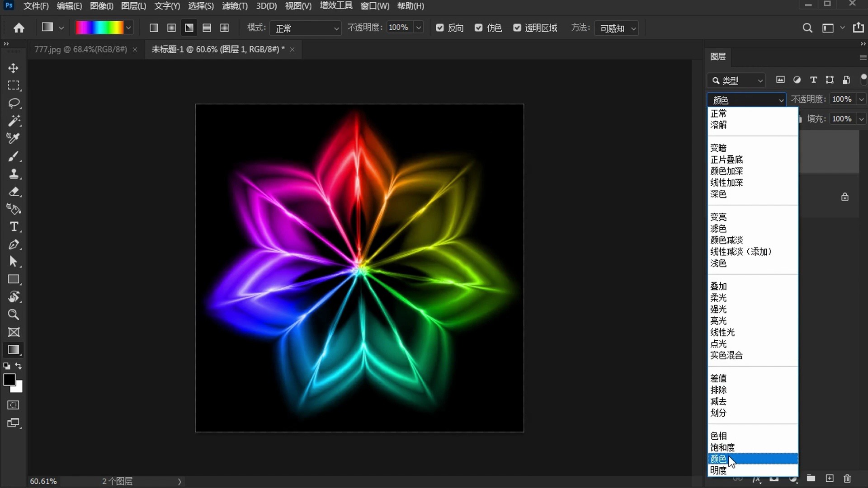The width and height of the screenshot is (868, 488).
Task: Switch to the 777.jpg document tab
Action: point(80,49)
